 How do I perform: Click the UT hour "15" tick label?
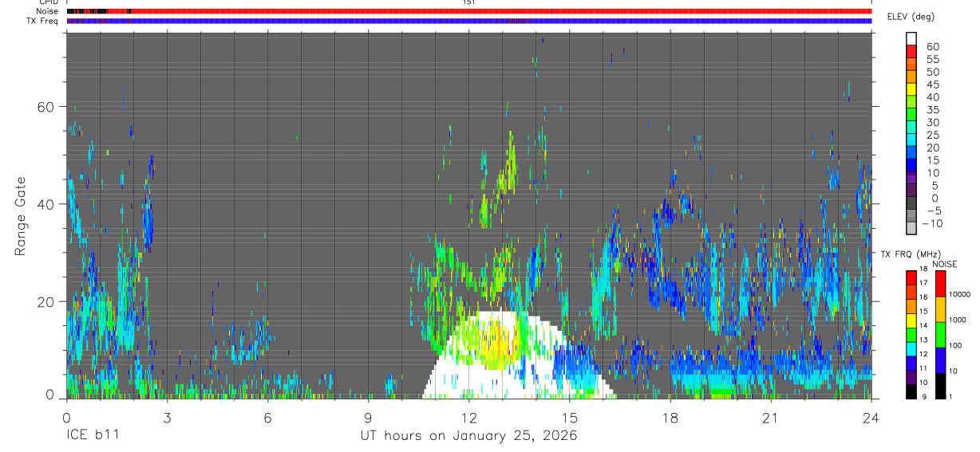click(570, 418)
